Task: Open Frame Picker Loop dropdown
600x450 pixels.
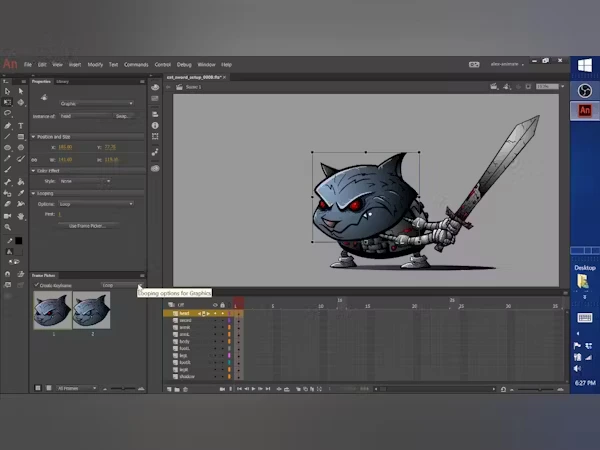Action: coord(122,285)
